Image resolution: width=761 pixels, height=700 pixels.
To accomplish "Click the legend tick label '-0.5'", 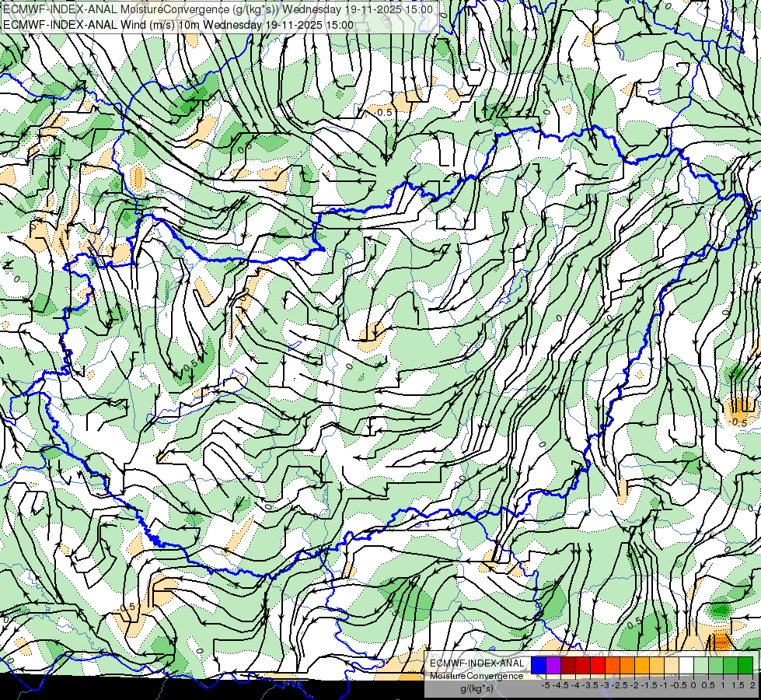I will pyautogui.click(x=679, y=685).
